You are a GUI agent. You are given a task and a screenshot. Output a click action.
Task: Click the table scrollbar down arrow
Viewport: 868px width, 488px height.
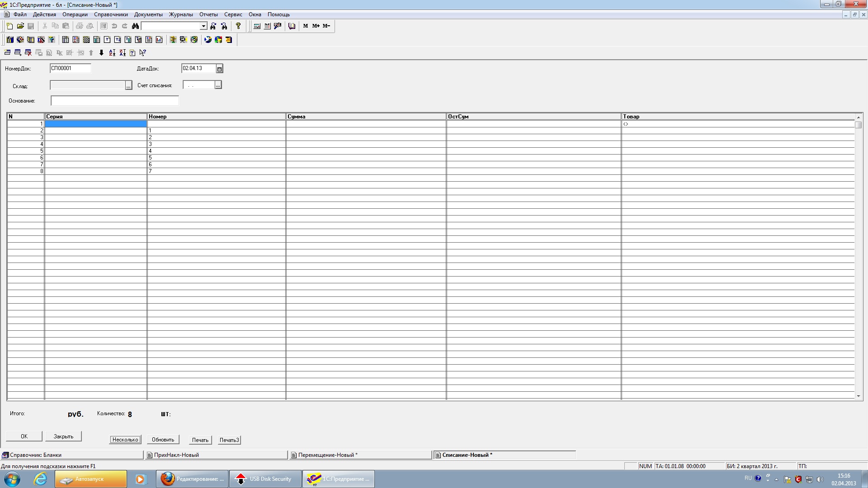tap(859, 396)
